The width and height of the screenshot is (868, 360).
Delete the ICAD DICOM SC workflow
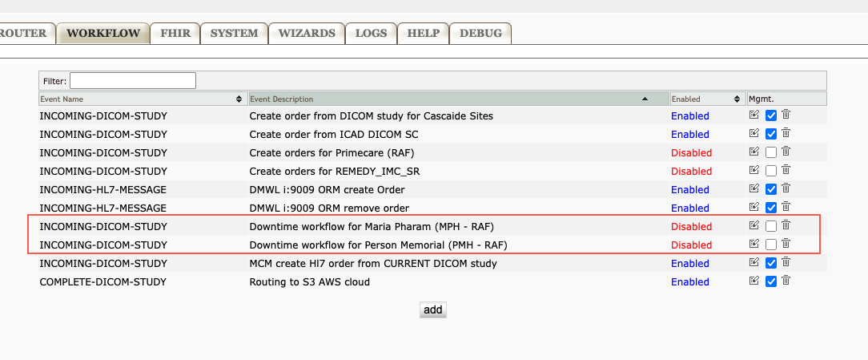786,134
